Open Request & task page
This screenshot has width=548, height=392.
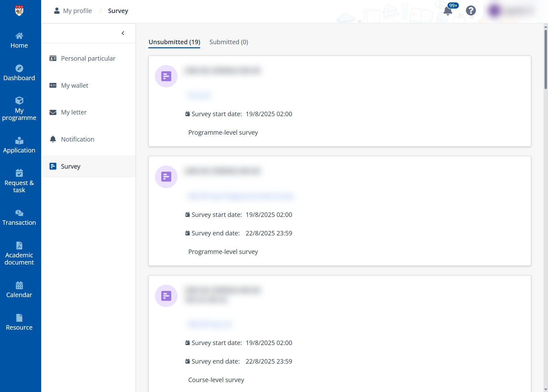(19, 181)
